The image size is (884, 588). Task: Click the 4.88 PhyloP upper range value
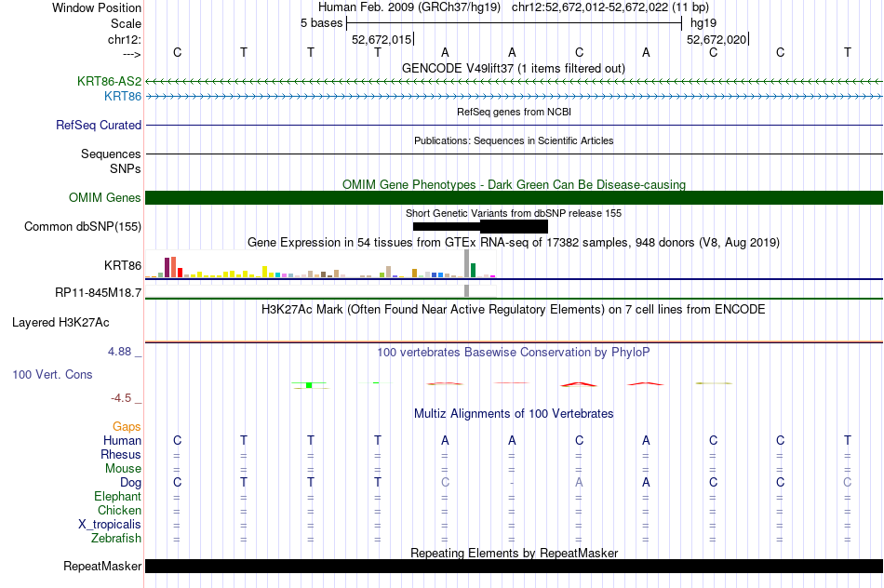pyautogui.click(x=119, y=352)
